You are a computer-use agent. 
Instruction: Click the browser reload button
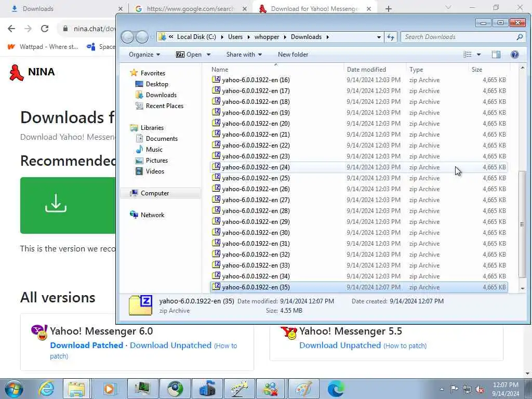[45, 29]
